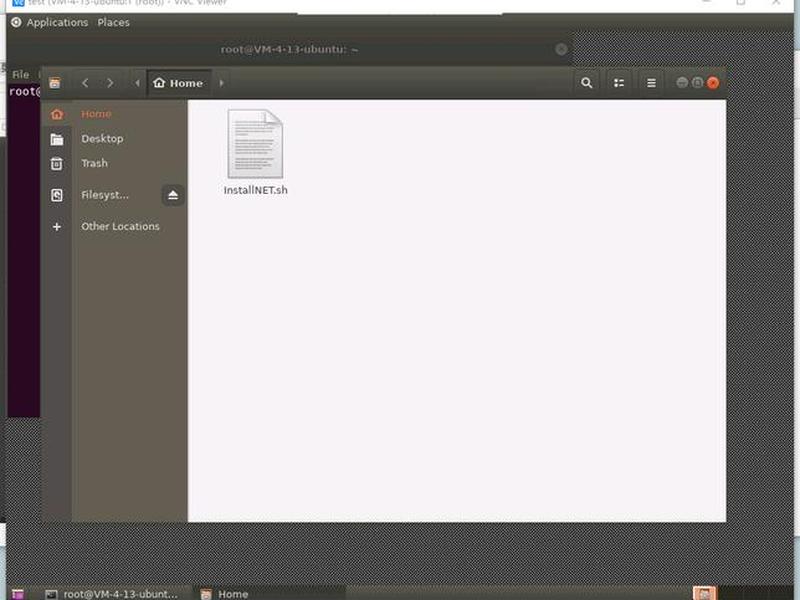The width and height of the screenshot is (800, 600).
Task: Click the workspace switcher in bottom panel
Action: (x=705, y=593)
